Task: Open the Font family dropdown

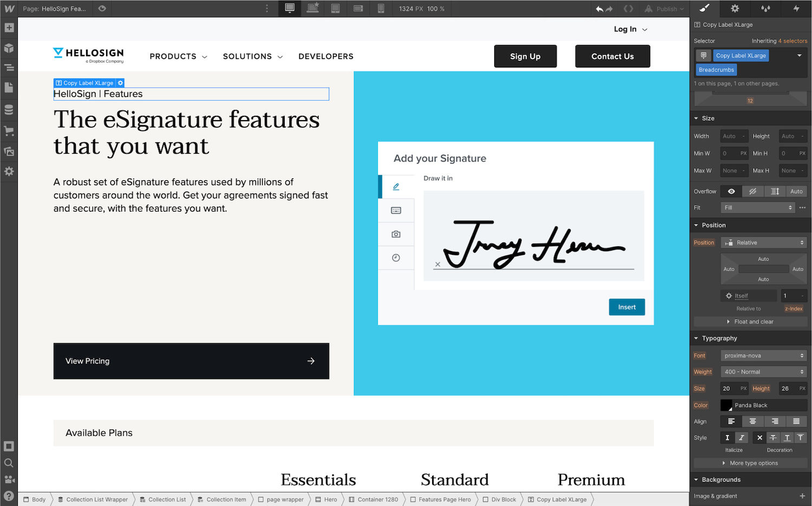Action: click(x=764, y=356)
